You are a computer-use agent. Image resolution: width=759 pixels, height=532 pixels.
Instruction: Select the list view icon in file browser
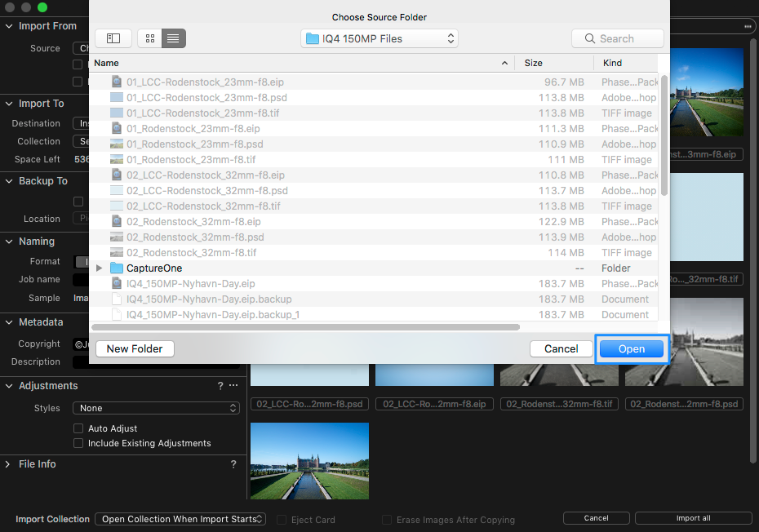173,38
